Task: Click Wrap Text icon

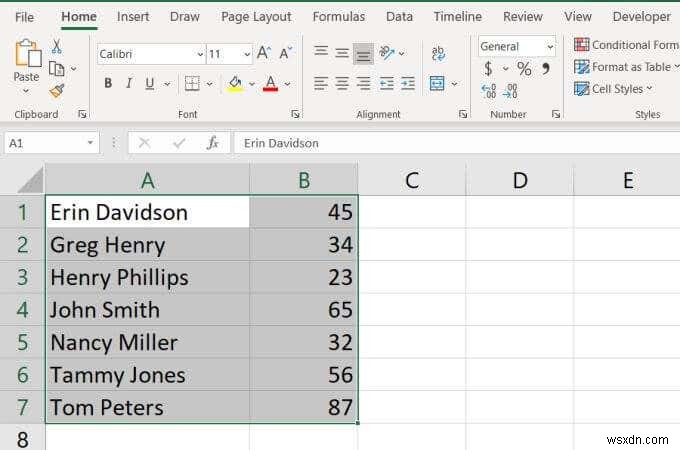Action: [438, 53]
